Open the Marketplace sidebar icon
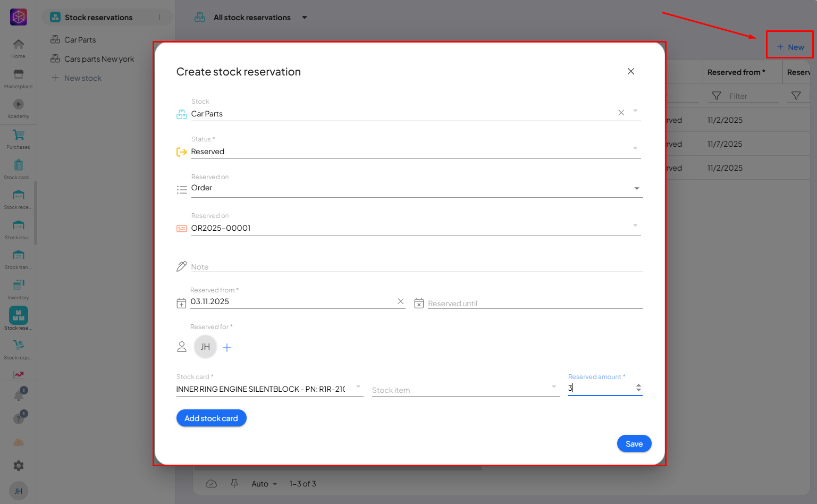 (19, 78)
